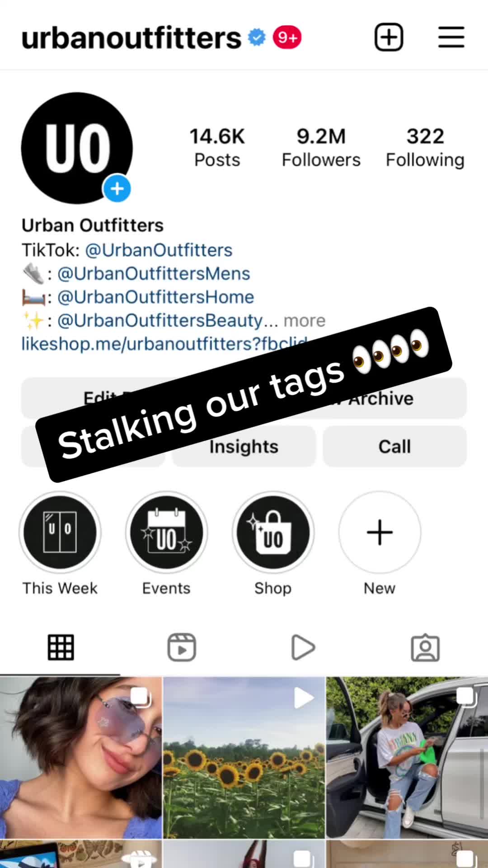Open the 9+ notifications badge
This screenshot has height=868, width=488.
click(x=287, y=38)
